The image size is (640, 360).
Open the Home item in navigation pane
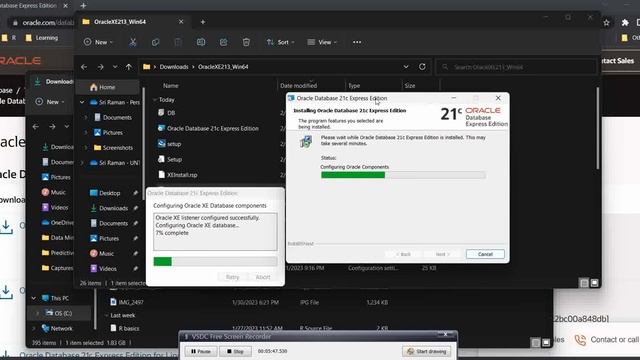[x=107, y=87]
